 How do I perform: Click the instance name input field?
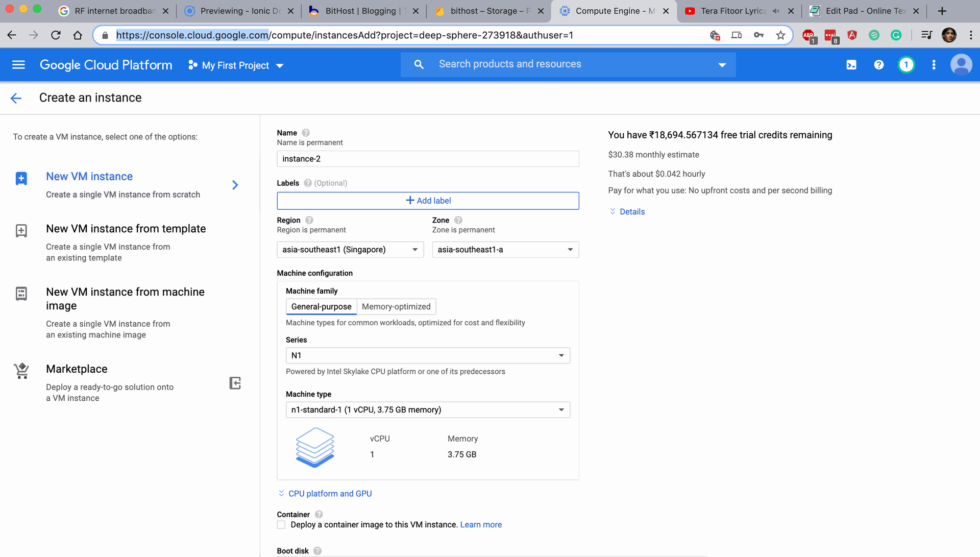pos(428,159)
